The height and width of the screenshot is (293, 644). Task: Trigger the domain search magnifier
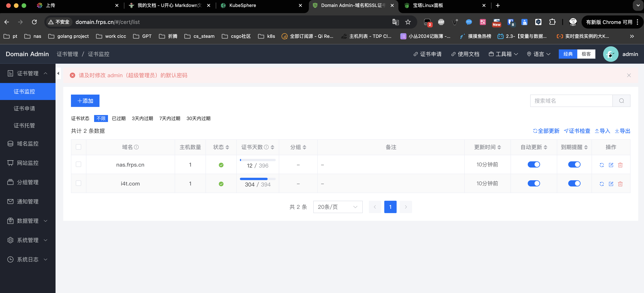[621, 101]
